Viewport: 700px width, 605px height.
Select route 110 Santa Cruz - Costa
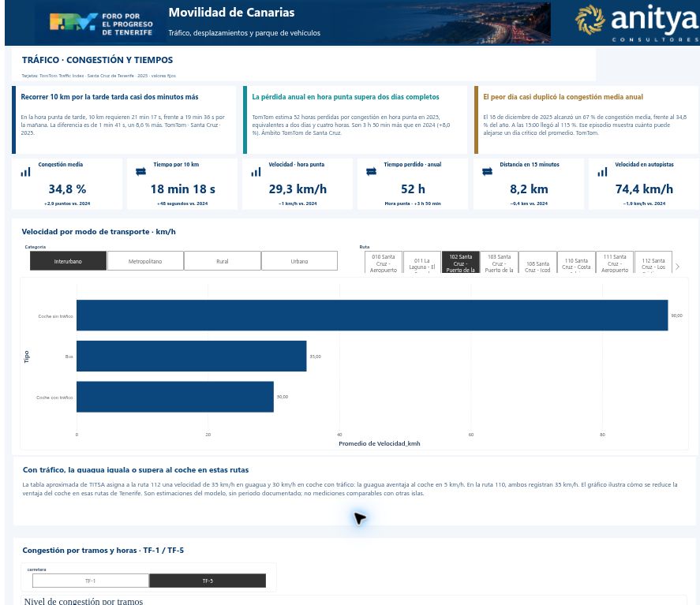click(x=576, y=263)
